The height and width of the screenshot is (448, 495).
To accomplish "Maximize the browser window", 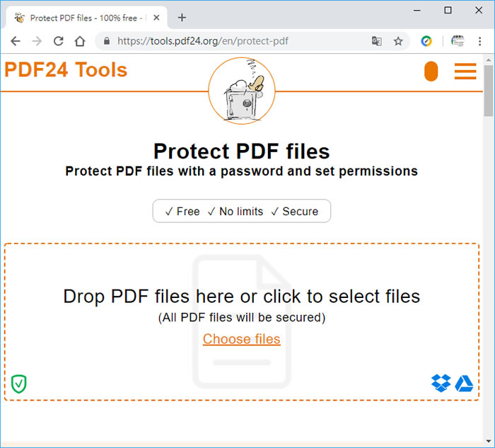I will pos(448,11).
